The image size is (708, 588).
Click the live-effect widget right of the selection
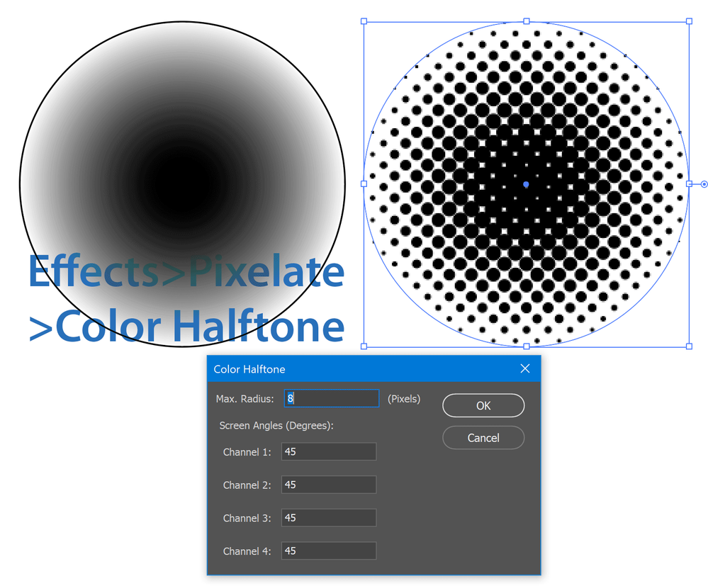click(x=704, y=183)
